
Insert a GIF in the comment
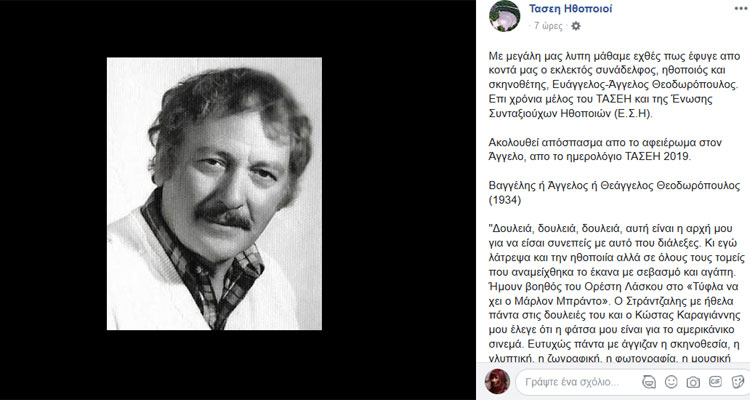pyautogui.click(x=715, y=382)
